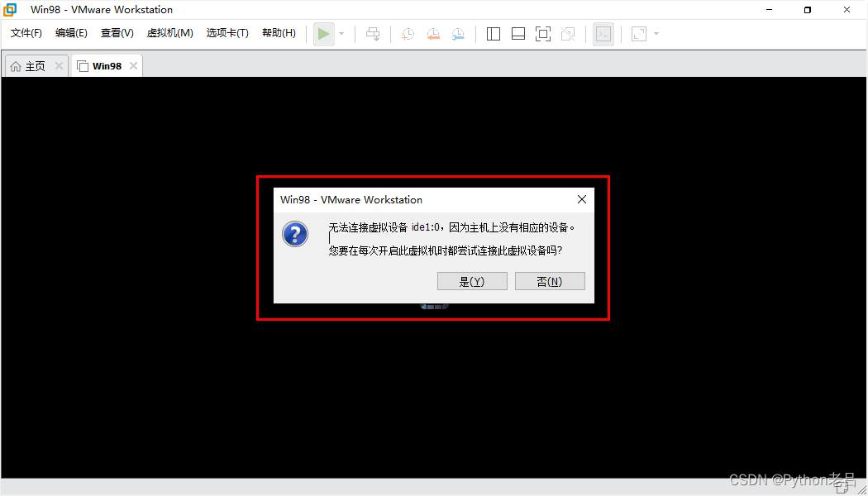Switch to the 主页 tab
Viewport: 868px width, 496px height.
[36, 66]
